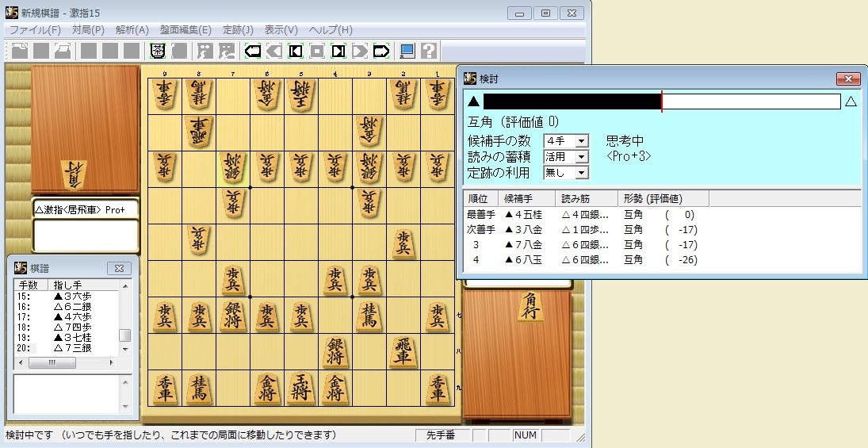The width and height of the screenshot is (868, 448).
Task: Click the 読み筋 column header
Action: click(x=587, y=198)
